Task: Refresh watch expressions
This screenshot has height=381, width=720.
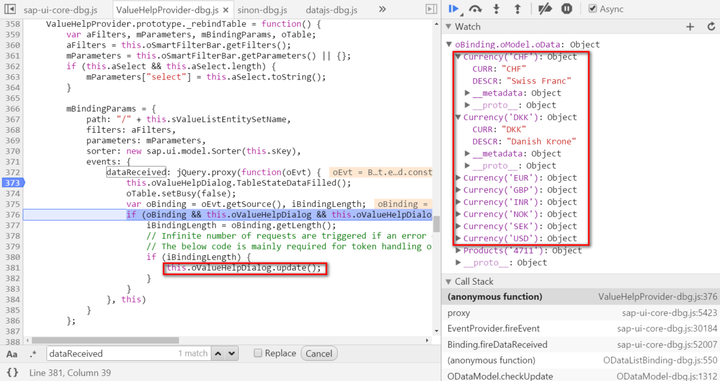Action: coord(711,27)
